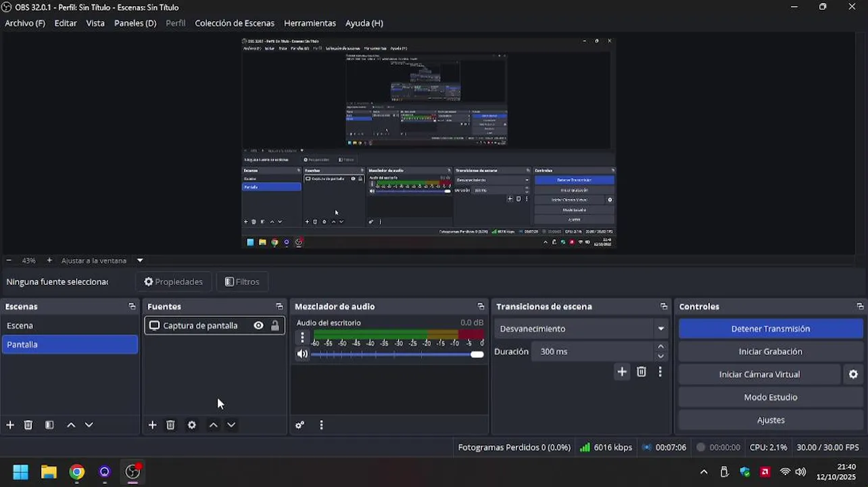The height and width of the screenshot is (487, 868).
Task: Open preview scaling dropdown arrow
Action: [140, 260]
